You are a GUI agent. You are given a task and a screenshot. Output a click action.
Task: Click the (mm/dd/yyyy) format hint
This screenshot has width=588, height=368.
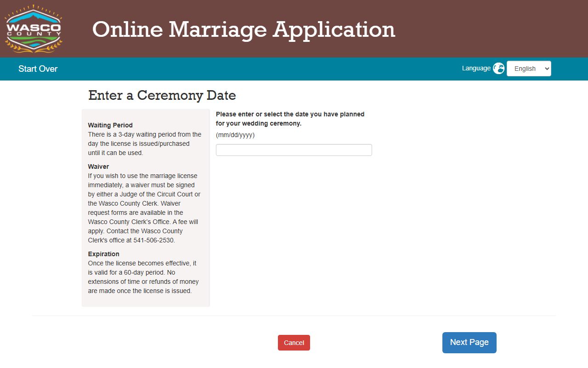(x=235, y=135)
